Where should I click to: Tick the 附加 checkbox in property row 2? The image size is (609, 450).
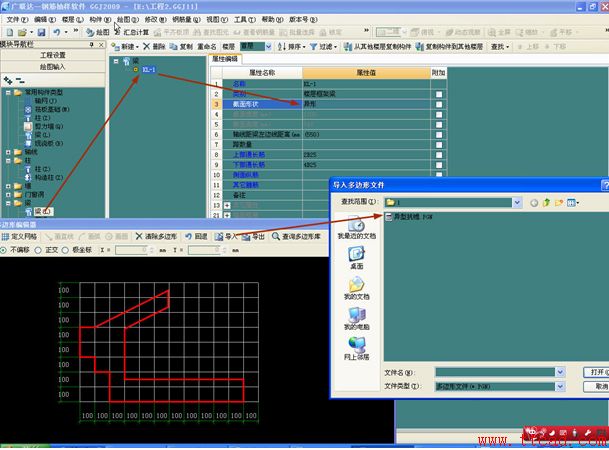tap(439, 94)
